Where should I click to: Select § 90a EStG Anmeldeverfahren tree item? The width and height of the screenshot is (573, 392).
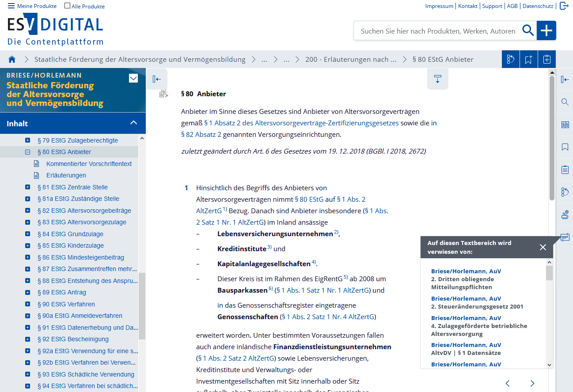pyautogui.click(x=80, y=316)
